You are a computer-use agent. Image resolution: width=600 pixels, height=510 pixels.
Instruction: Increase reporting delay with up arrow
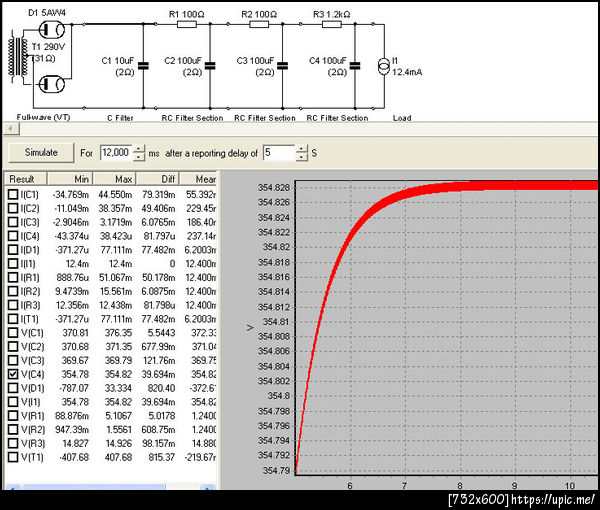[x=302, y=149]
